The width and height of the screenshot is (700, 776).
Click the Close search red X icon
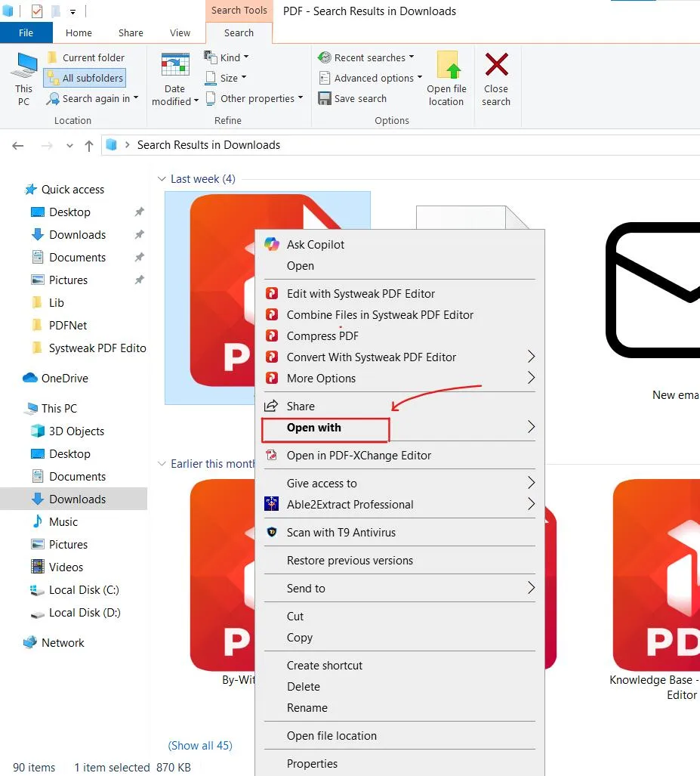tap(496, 66)
